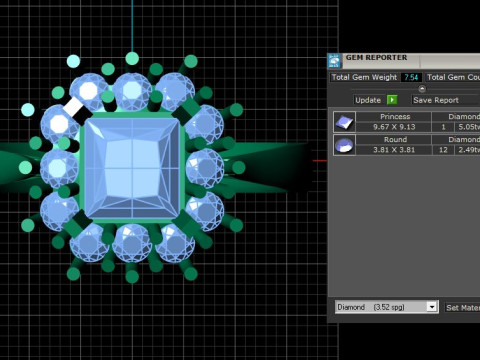Viewport: 480px width, 360px height.
Task: Select the highlighted white prong in viewport
Action: (74, 107)
